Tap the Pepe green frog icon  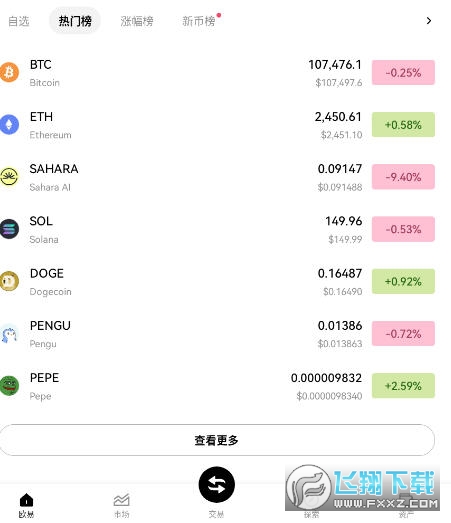pos(9,386)
